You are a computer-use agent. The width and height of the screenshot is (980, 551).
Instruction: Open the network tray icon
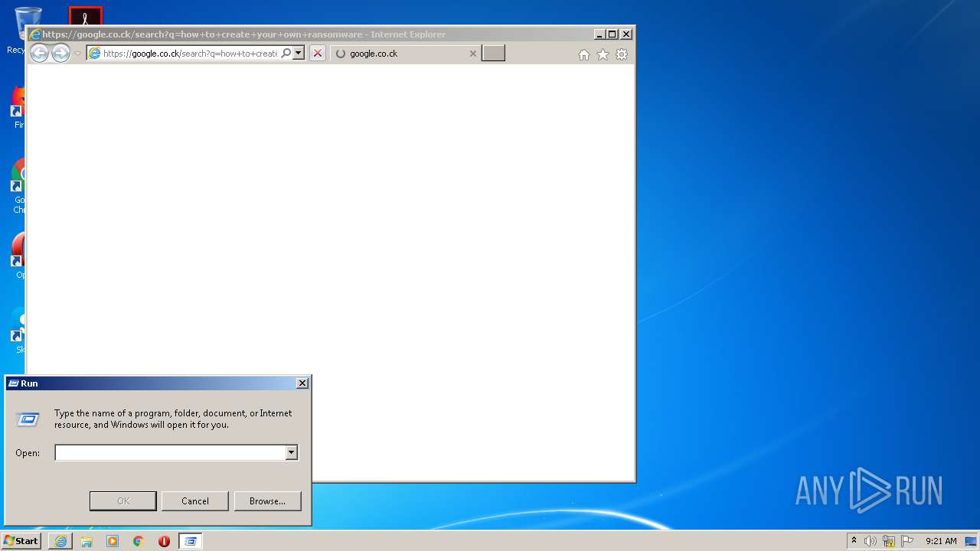click(889, 541)
